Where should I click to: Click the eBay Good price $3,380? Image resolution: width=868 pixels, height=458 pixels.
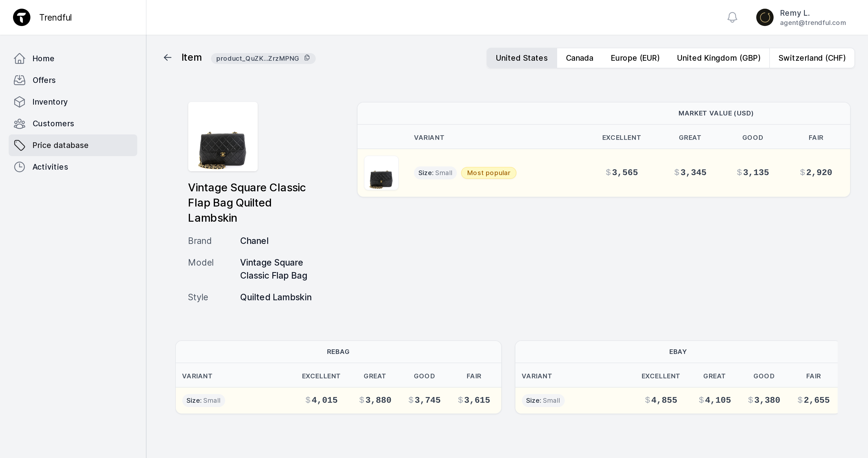coord(764,400)
